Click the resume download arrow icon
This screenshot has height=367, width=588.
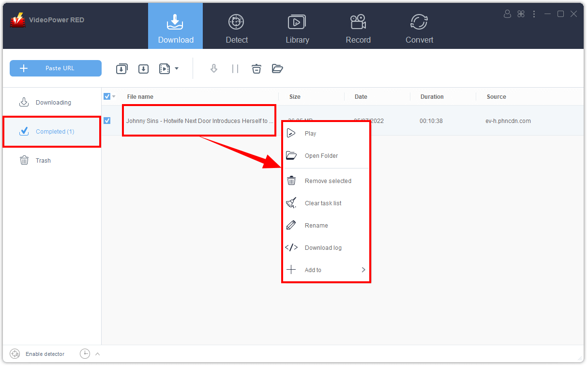click(x=214, y=69)
